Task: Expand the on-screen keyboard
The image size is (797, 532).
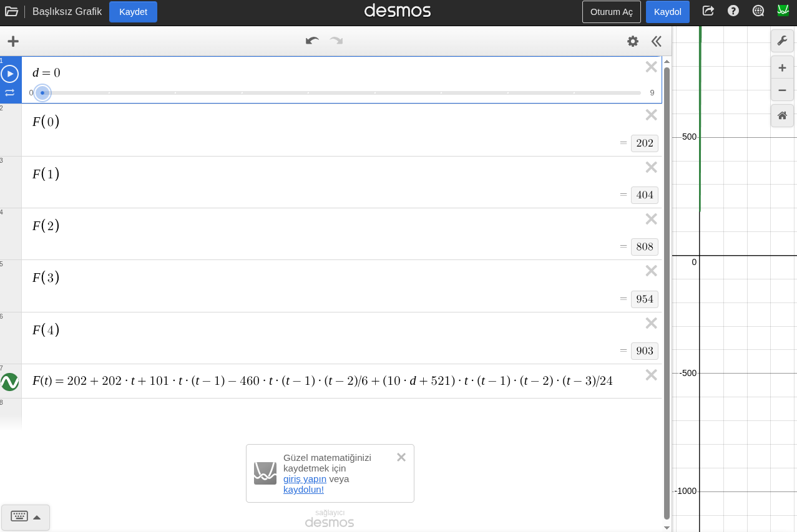Action: point(26,517)
